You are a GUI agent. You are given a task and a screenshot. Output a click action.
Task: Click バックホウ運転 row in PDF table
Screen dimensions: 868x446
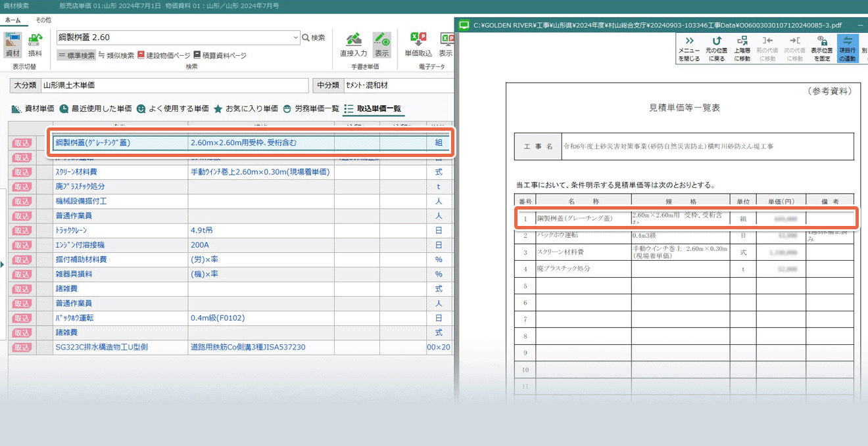(684, 235)
